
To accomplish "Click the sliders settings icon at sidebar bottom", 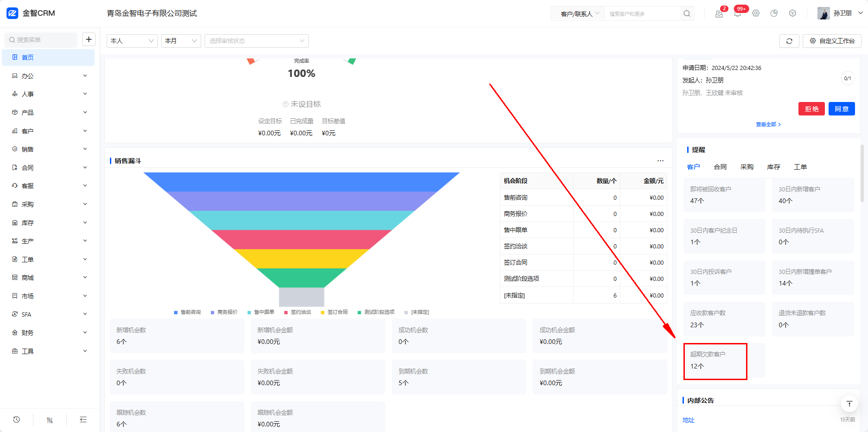I will pos(50,420).
